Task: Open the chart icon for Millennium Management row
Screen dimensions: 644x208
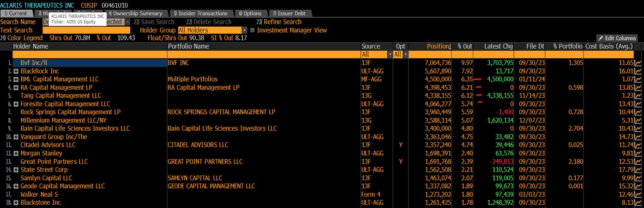Action: (638, 120)
